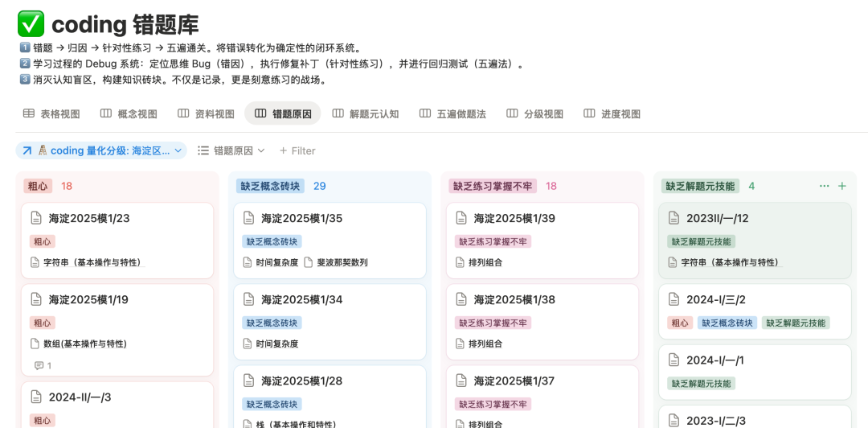This screenshot has height=428, width=868.
Task: Click page icon of 2024-I/三/2 card
Action: [x=674, y=299]
